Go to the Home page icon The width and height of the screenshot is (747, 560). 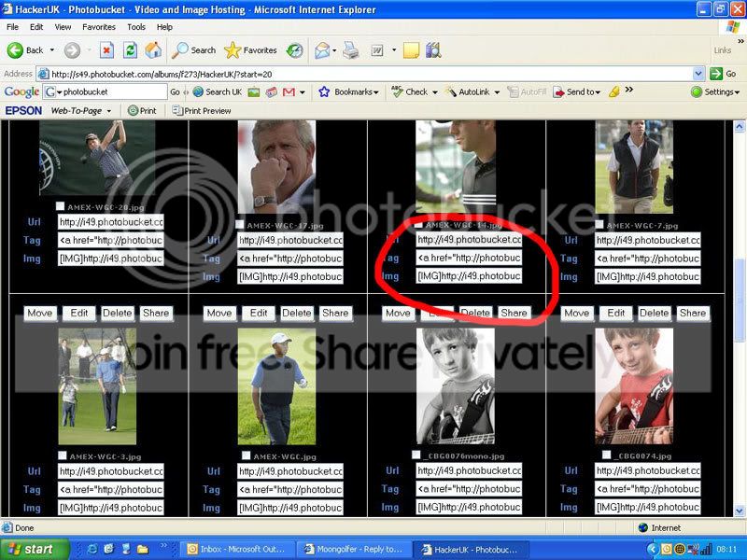coord(153,50)
